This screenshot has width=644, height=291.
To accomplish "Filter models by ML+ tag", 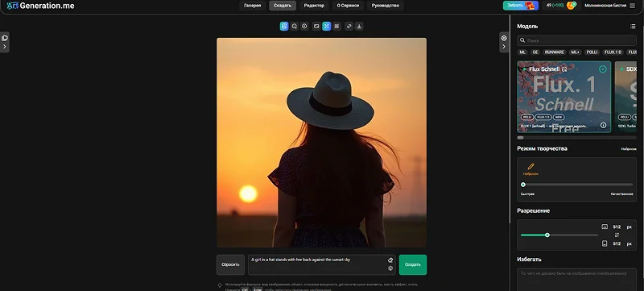I will click(576, 52).
